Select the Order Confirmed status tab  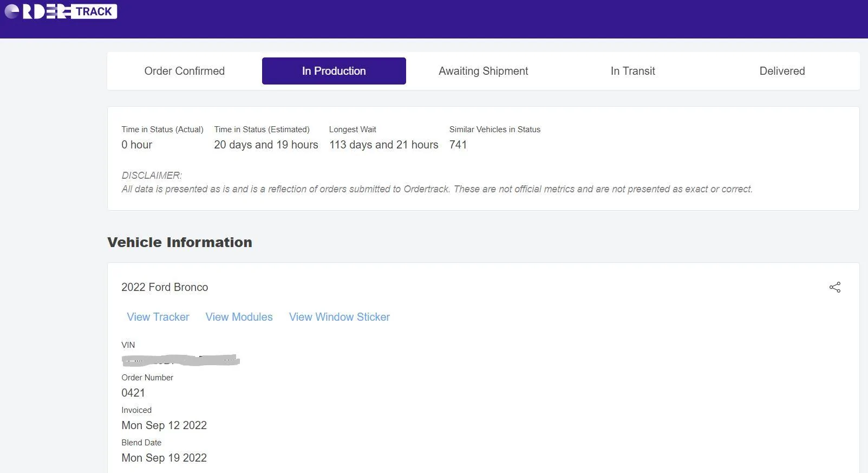click(185, 71)
